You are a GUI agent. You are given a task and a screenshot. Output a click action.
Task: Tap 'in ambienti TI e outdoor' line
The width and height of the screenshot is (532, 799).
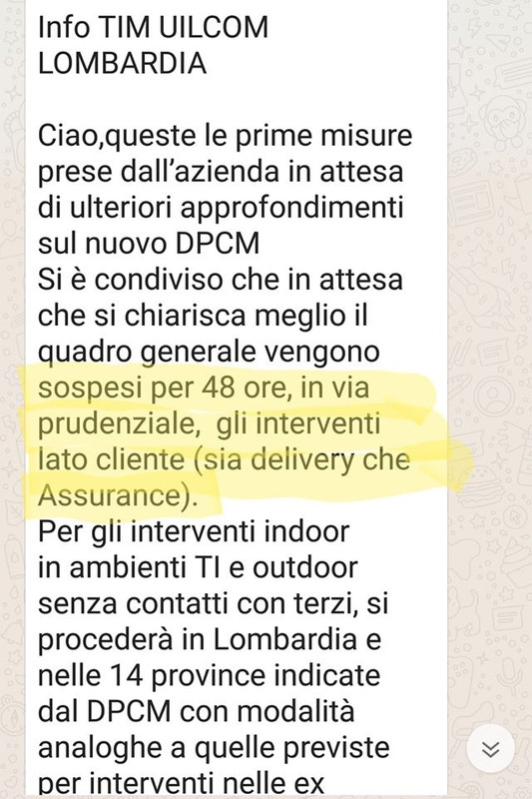198,568
